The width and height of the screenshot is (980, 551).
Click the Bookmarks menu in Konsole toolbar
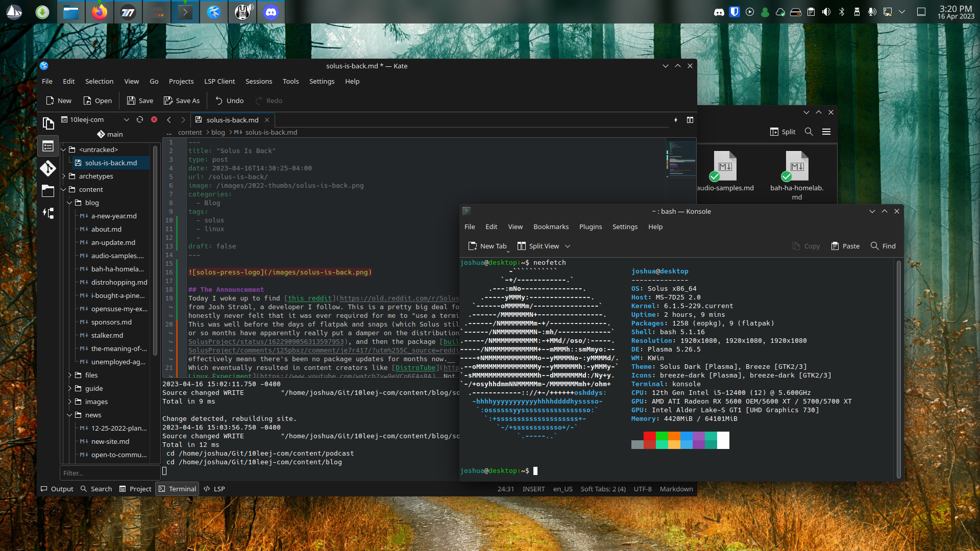pyautogui.click(x=551, y=227)
